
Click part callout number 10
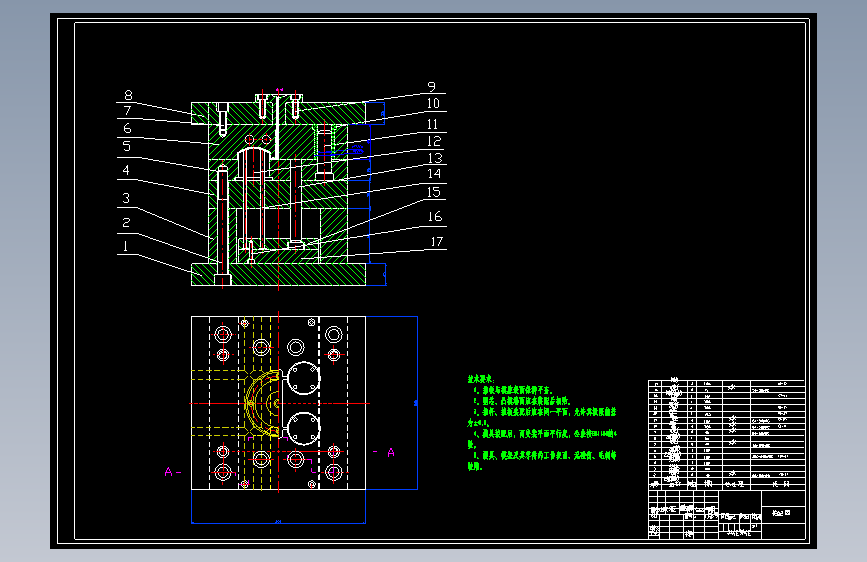pyautogui.click(x=433, y=103)
